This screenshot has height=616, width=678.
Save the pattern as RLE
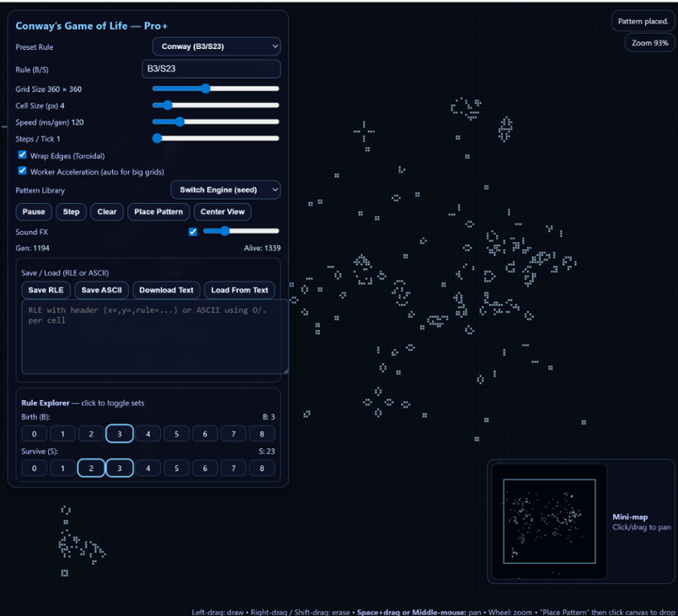[x=46, y=290]
